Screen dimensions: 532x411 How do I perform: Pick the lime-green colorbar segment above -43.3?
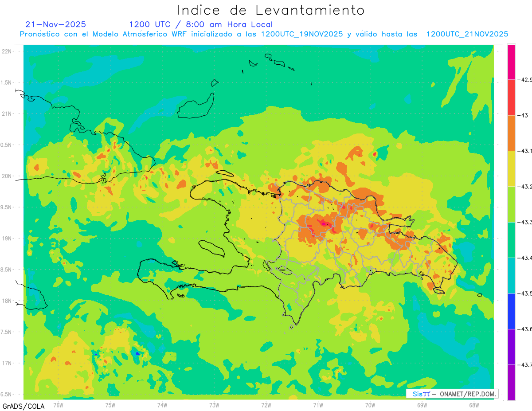pos(511,204)
